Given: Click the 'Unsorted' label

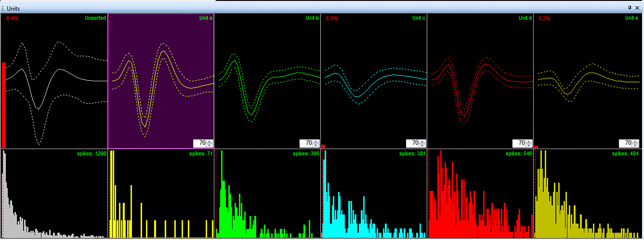Looking at the screenshot, I should click(x=95, y=18).
